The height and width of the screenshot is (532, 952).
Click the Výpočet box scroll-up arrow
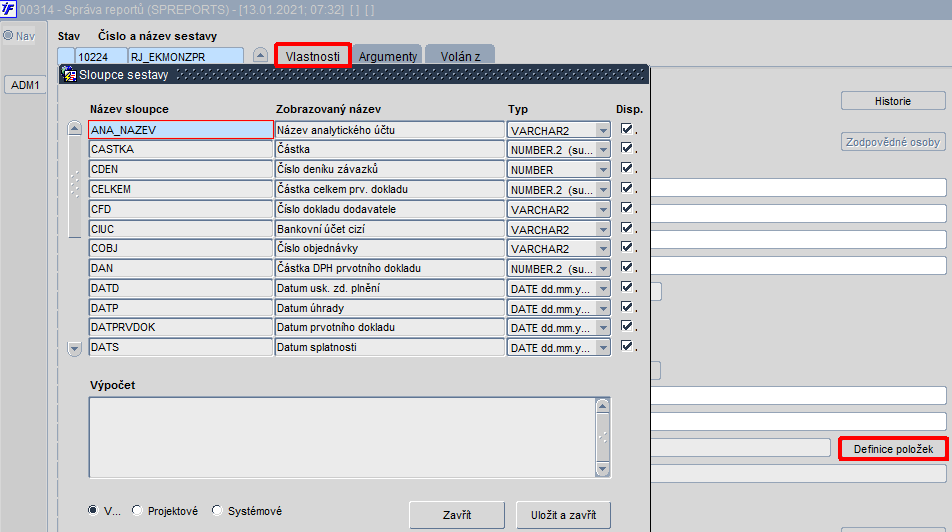(x=602, y=406)
